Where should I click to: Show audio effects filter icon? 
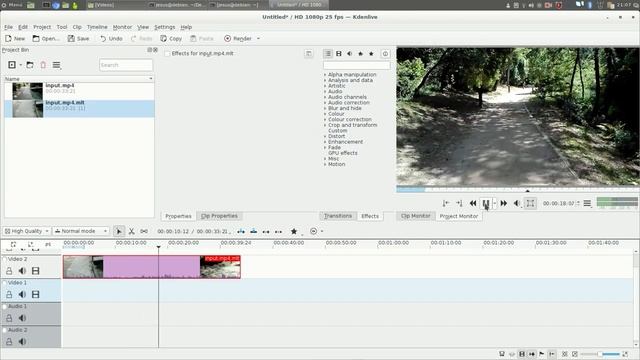(x=350, y=54)
